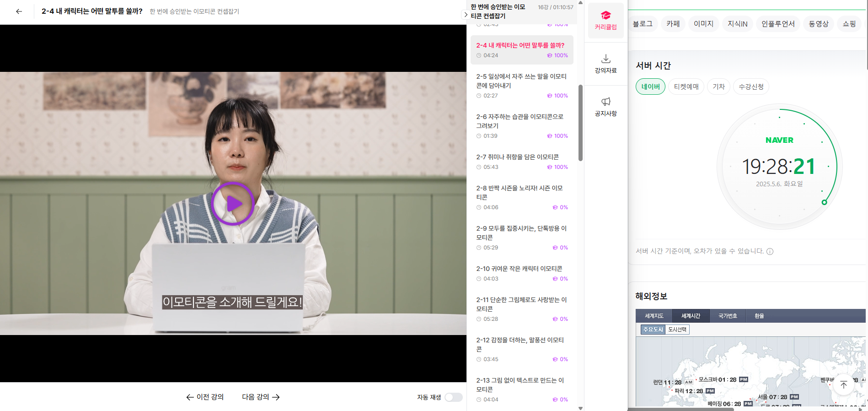Viewport: 868px width, 411px height.
Task: Open 강의자료 download materials
Action: pos(605,64)
